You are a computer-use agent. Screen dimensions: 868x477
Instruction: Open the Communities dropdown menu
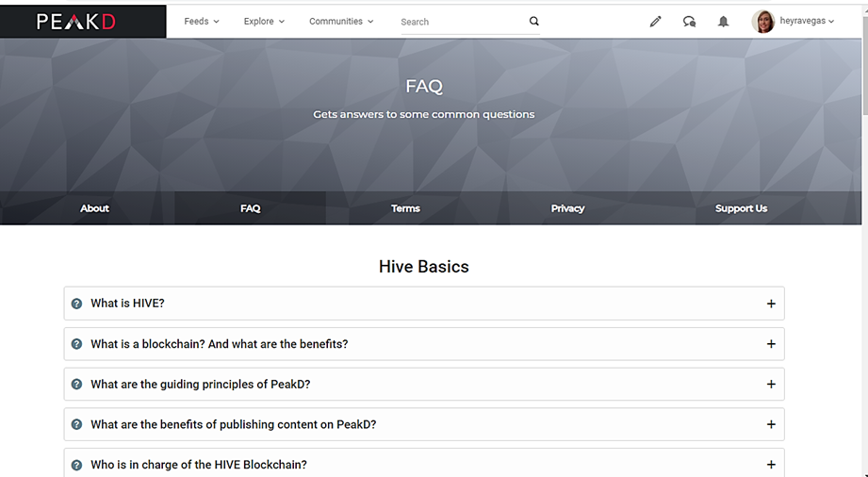341,21
